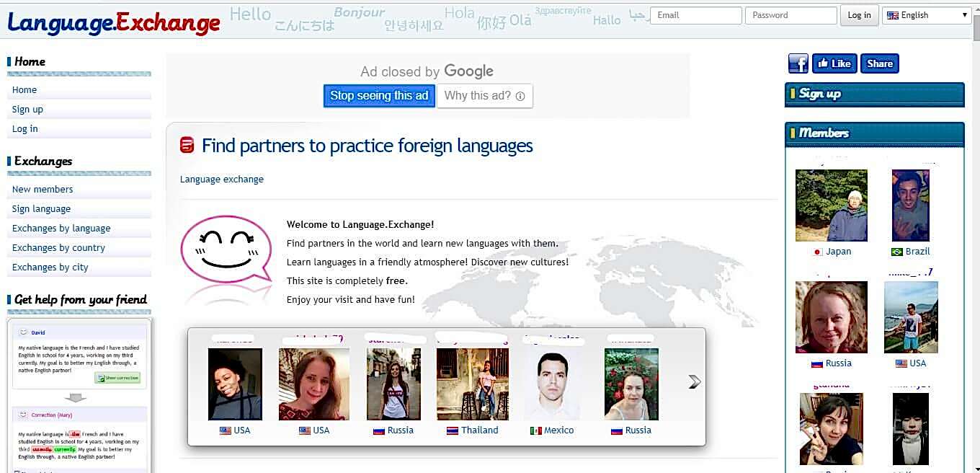
Task: Click the Email input field
Action: [696, 15]
